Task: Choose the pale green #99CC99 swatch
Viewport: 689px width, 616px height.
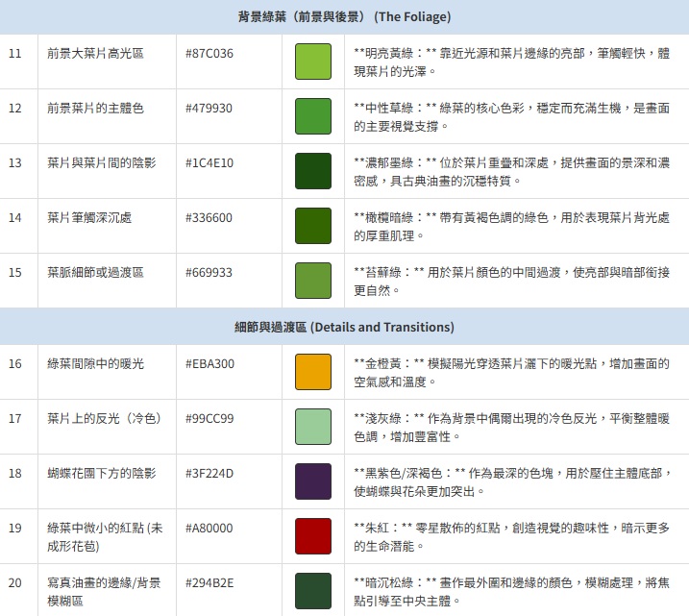Action: [313, 427]
